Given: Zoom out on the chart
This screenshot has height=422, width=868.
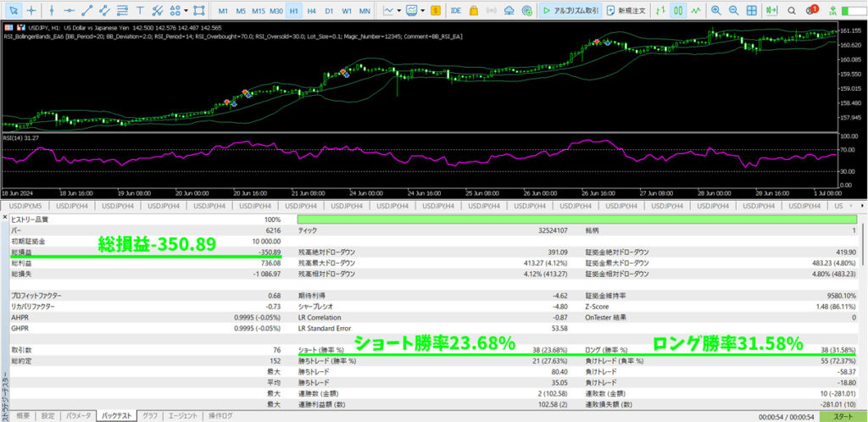Looking at the screenshot, I should pos(733,10).
